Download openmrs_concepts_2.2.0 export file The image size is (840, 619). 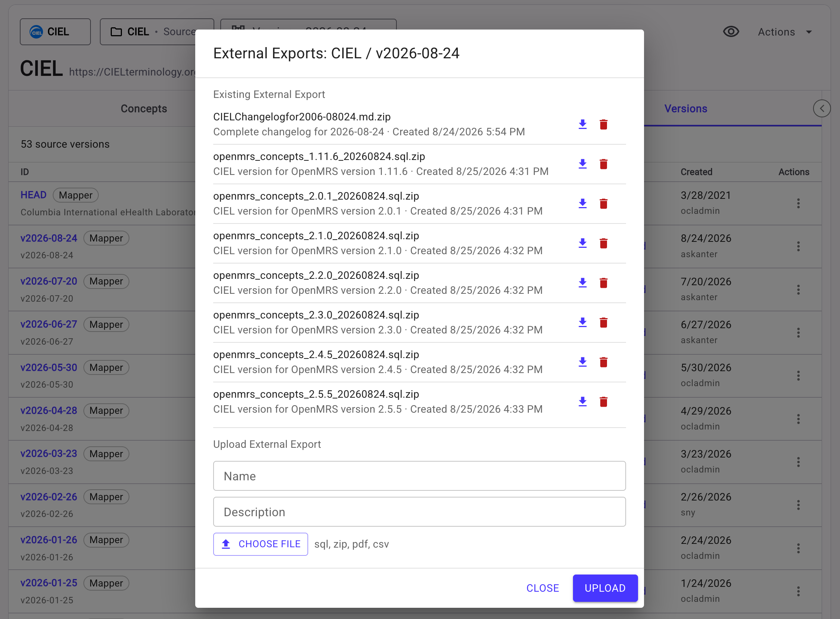click(x=582, y=283)
